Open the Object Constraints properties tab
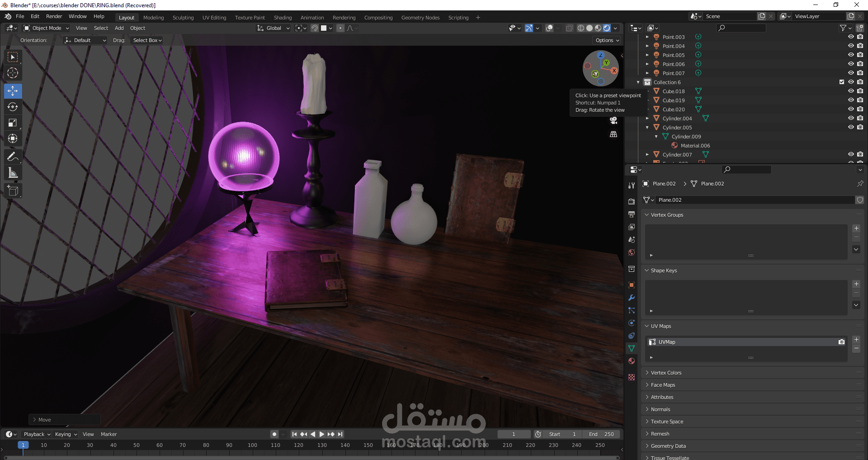Screen dimensions: 868x460 click(x=632, y=336)
